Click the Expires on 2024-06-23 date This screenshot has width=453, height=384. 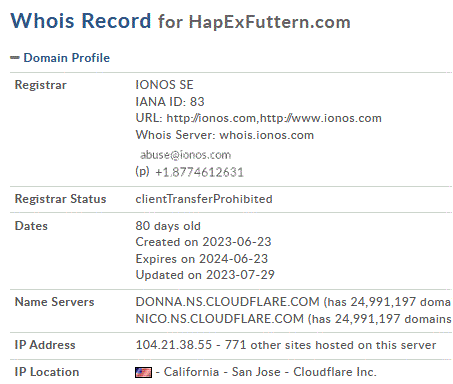(202, 259)
